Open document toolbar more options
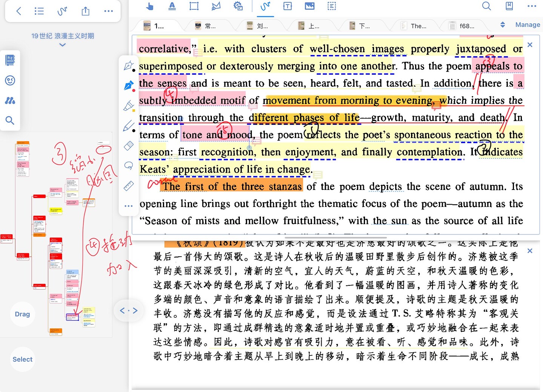The width and height of the screenshot is (543, 392). coord(532,6)
